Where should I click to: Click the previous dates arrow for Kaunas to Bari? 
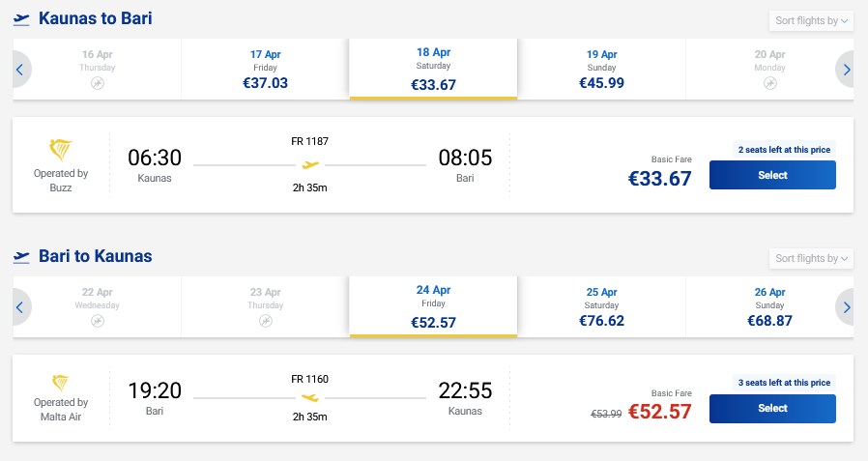click(x=20, y=70)
